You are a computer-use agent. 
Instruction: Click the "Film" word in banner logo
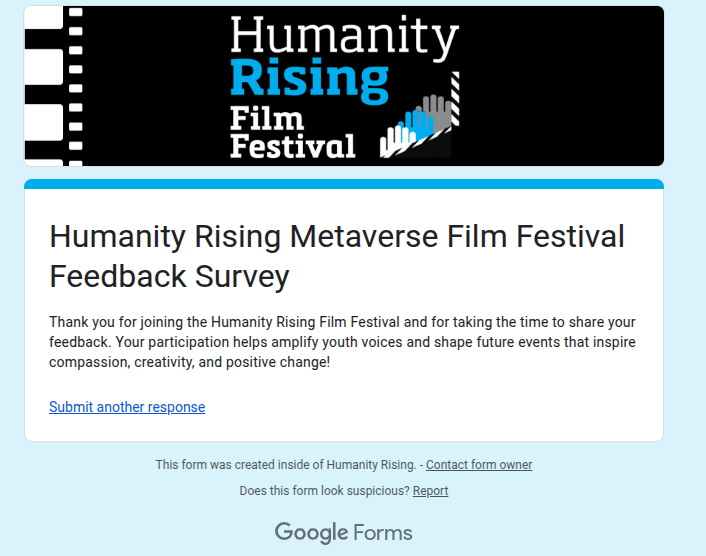click(x=266, y=121)
